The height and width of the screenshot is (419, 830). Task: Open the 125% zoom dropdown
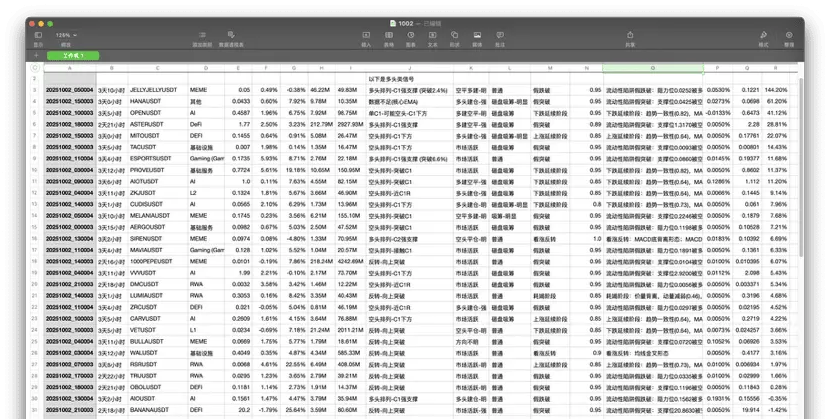(x=66, y=35)
